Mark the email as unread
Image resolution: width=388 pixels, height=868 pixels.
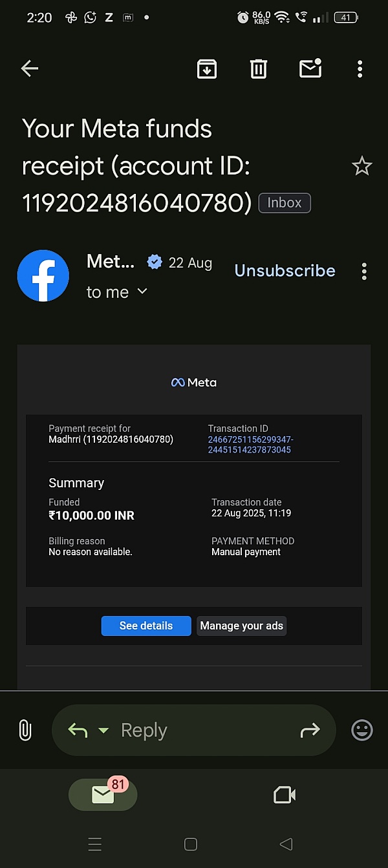click(310, 69)
